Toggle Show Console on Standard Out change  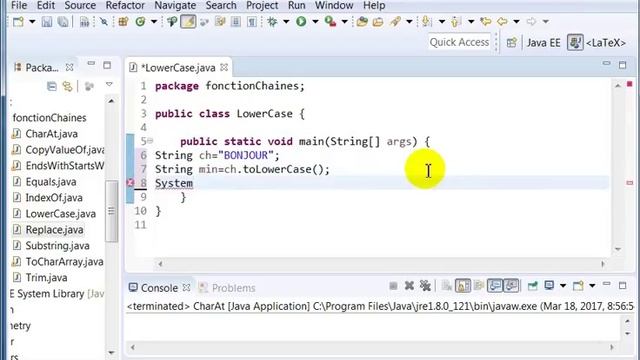tap(495, 286)
